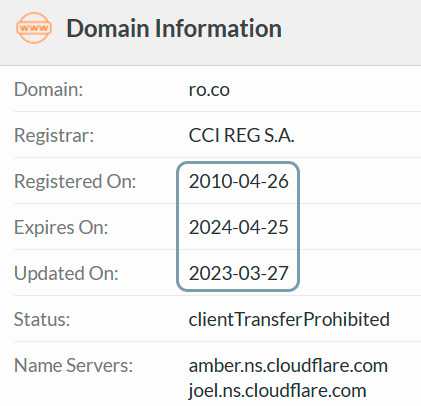Click the clientTransferProhibited status text
Viewport: 421px width, 406px height.
coord(289,319)
